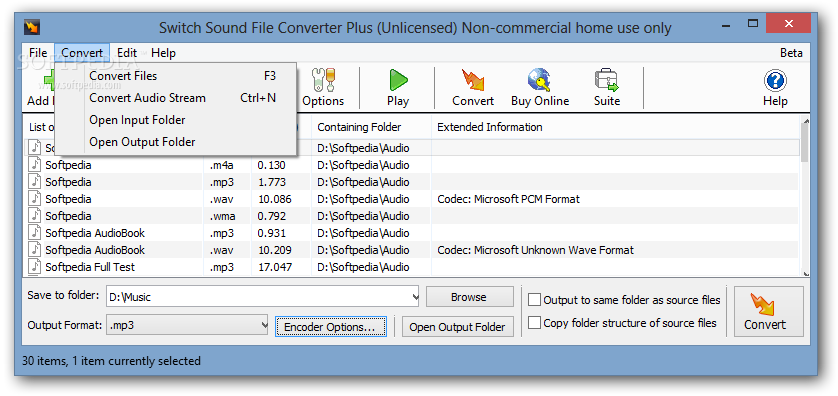
Task: Click the Softpedia AudioBook .mp3 file name
Action: [95, 233]
